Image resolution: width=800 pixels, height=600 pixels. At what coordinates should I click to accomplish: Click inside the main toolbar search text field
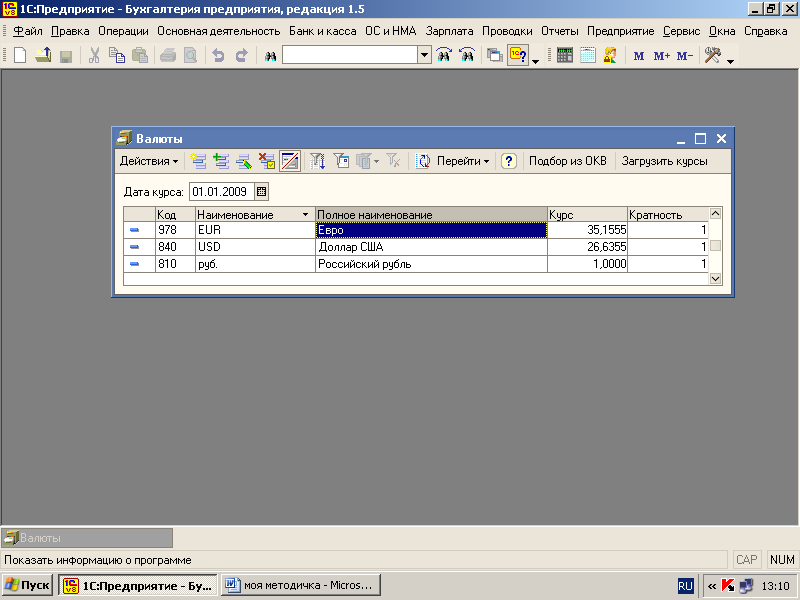[x=350, y=55]
